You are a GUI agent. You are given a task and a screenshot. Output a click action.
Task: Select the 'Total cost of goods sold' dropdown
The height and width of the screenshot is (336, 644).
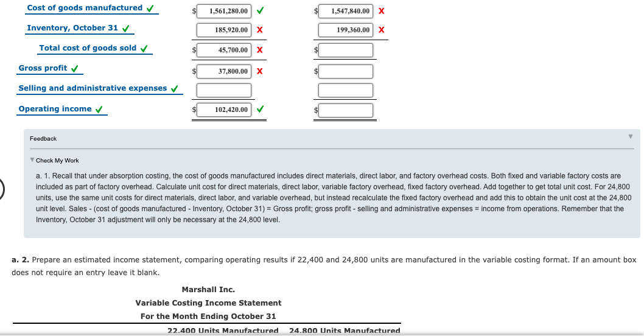click(88, 48)
